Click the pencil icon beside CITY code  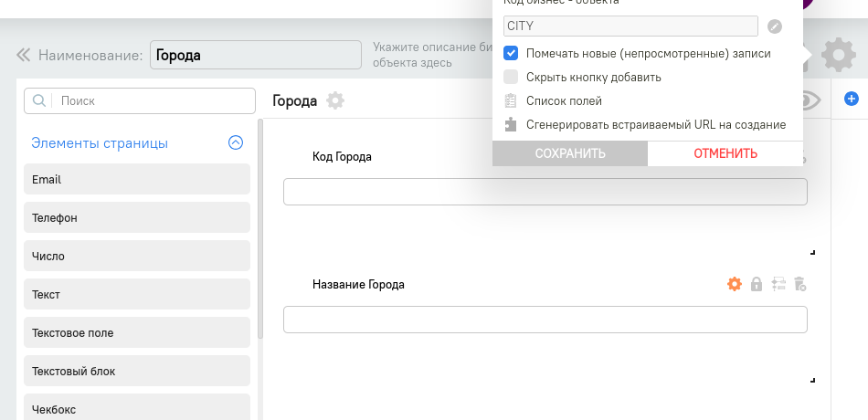click(775, 26)
